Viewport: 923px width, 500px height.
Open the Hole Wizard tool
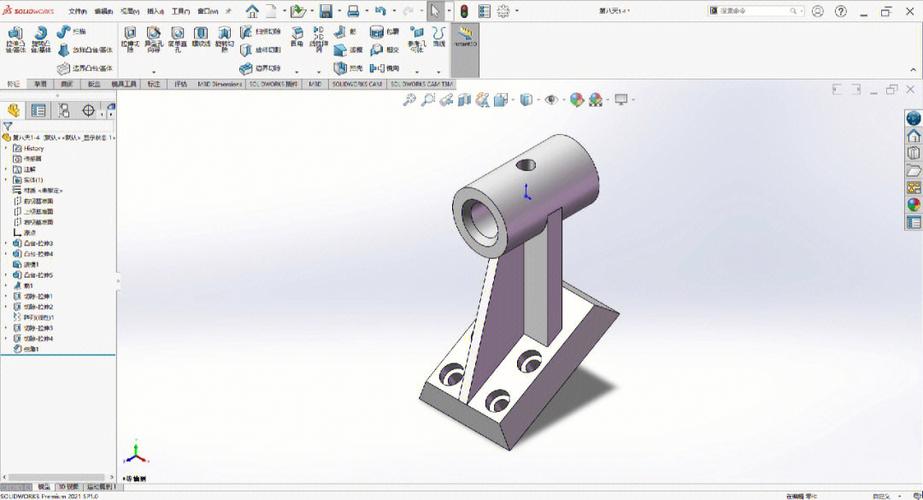153,39
